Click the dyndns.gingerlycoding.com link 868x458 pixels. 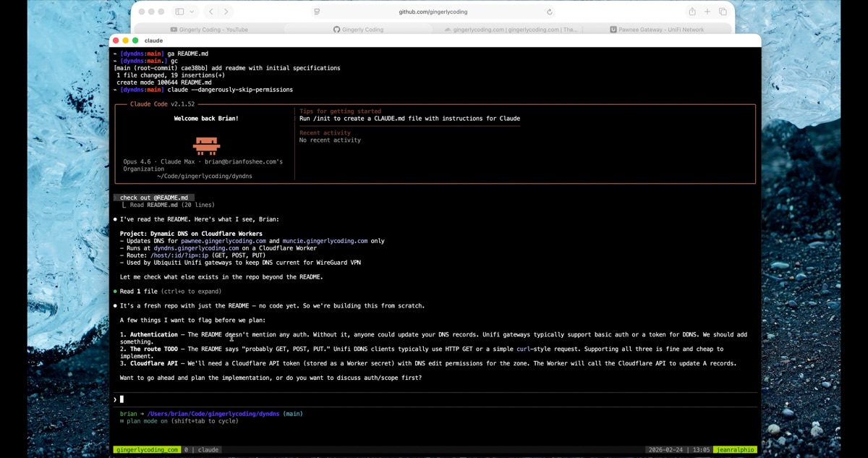pyautogui.click(x=196, y=248)
